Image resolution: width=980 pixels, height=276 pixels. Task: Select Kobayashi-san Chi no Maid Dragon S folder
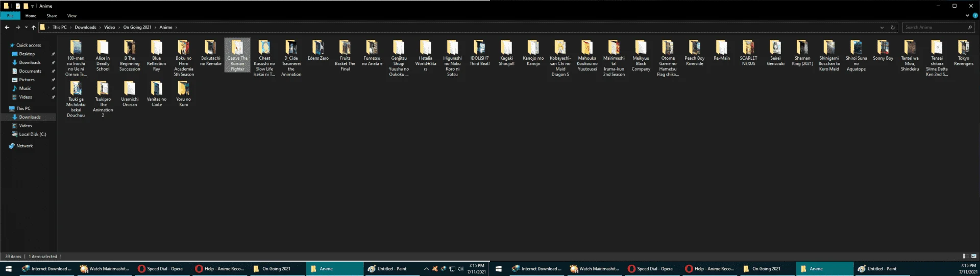[560, 58]
